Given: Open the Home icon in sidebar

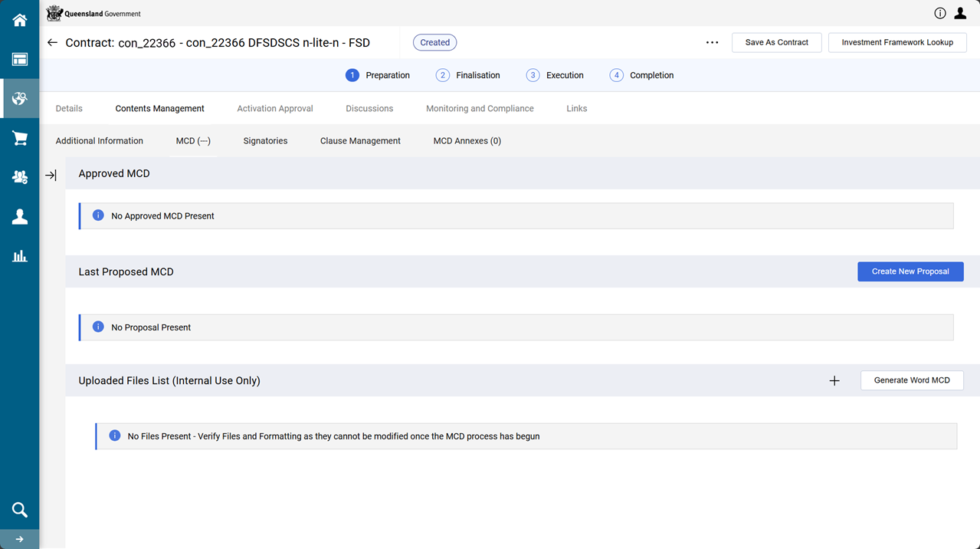Looking at the screenshot, I should (x=19, y=21).
